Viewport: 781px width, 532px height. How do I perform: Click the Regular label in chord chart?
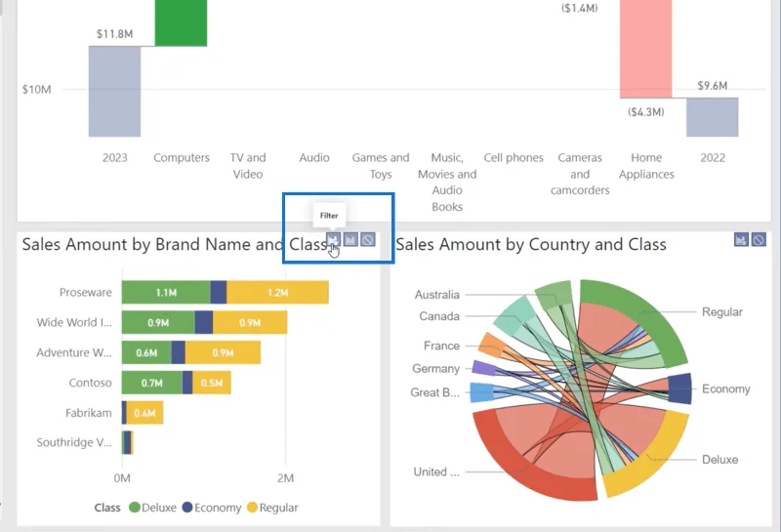pyautogui.click(x=721, y=311)
